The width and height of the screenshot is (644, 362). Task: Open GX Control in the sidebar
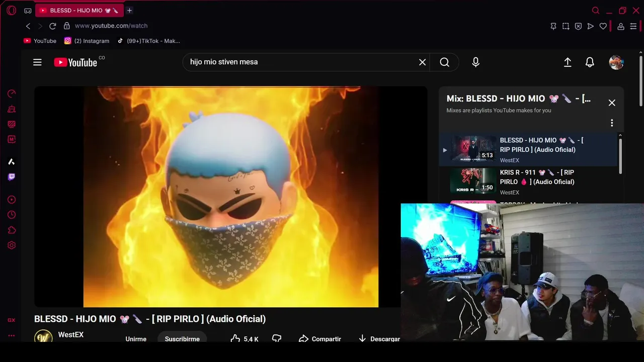pos(12,94)
